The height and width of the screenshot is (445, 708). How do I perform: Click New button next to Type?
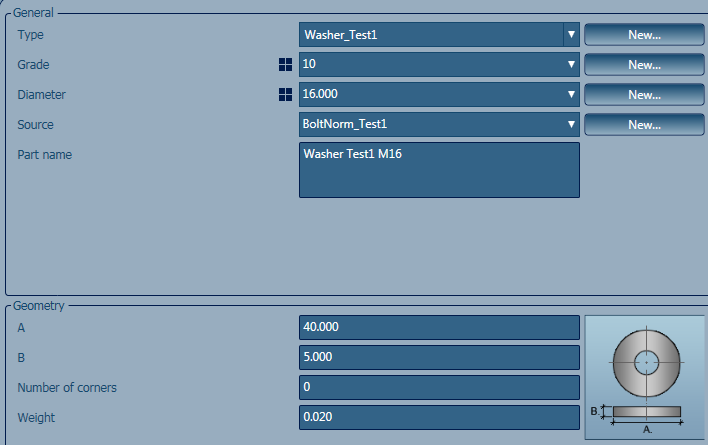pos(644,35)
